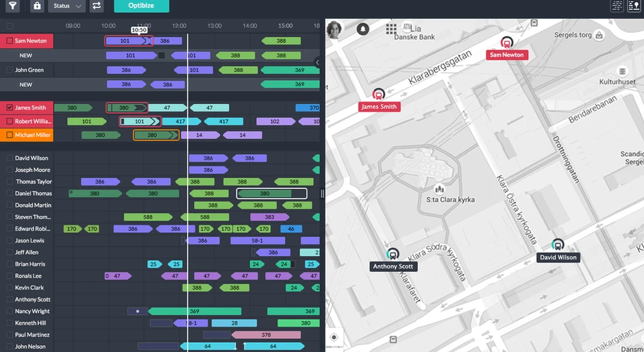Check the Michael Miller checkbox

pyautogui.click(x=10, y=135)
